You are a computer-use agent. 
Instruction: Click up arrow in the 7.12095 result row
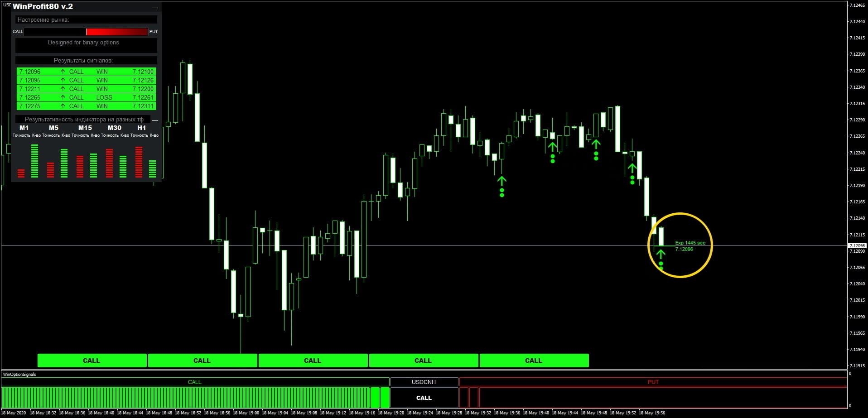(63, 80)
